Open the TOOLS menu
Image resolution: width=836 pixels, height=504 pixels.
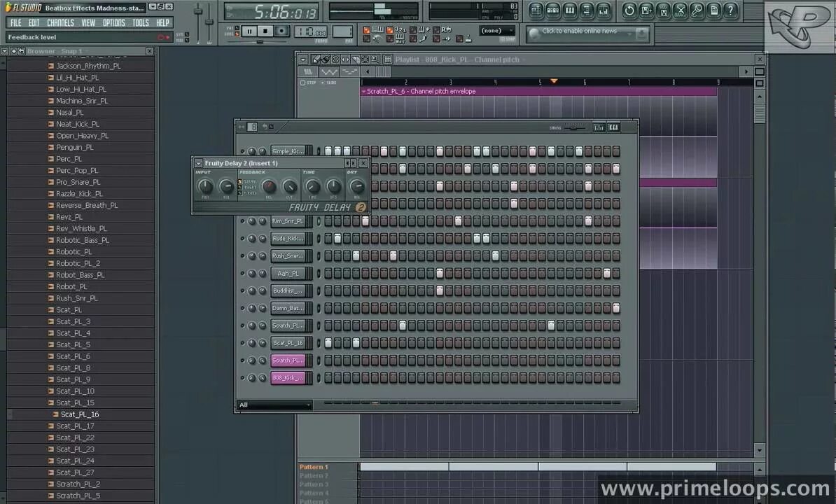(x=141, y=23)
